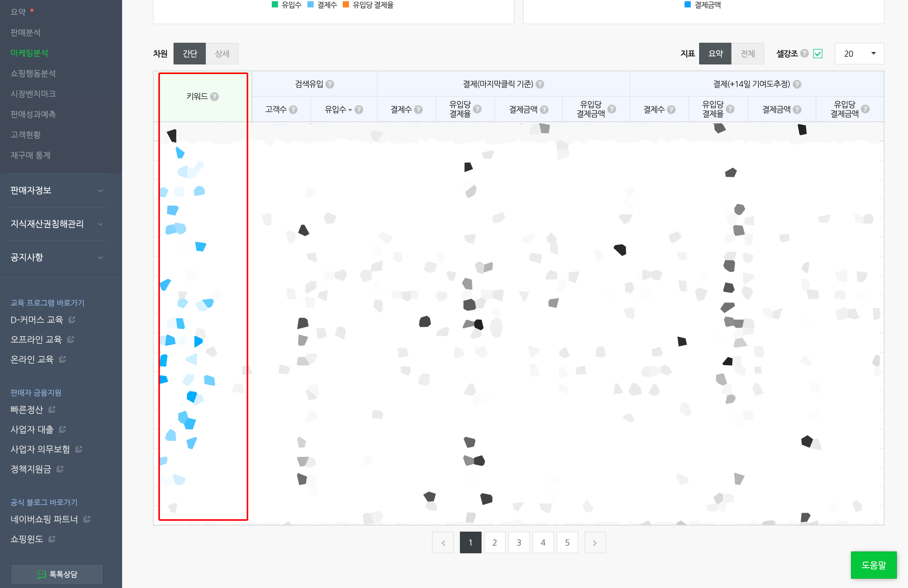908x588 pixels.
Task: Click help icon beside 검색유입 header
Action: coord(330,84)
